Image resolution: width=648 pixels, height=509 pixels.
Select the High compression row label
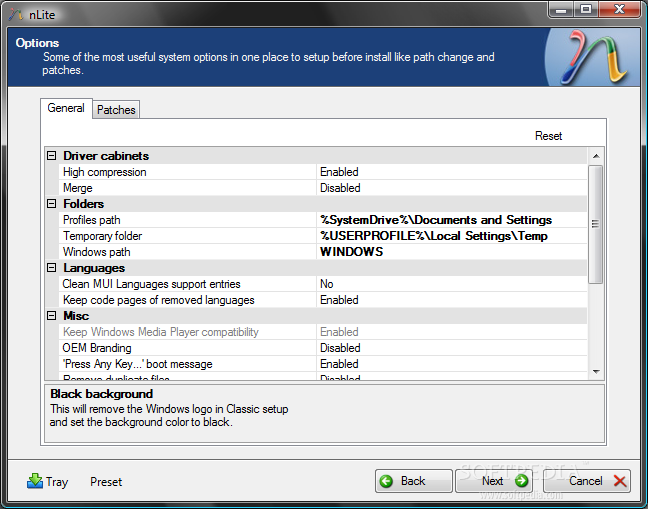click(105, 172)
